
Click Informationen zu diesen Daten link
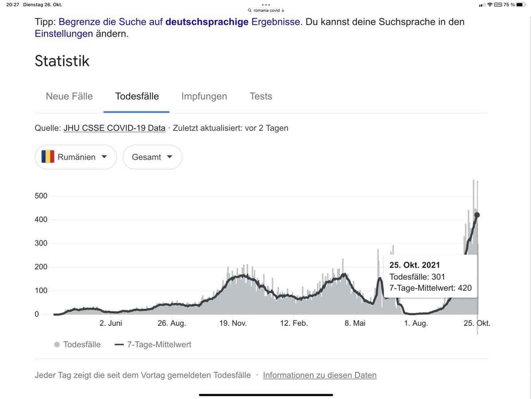click(x=320, y=375)
